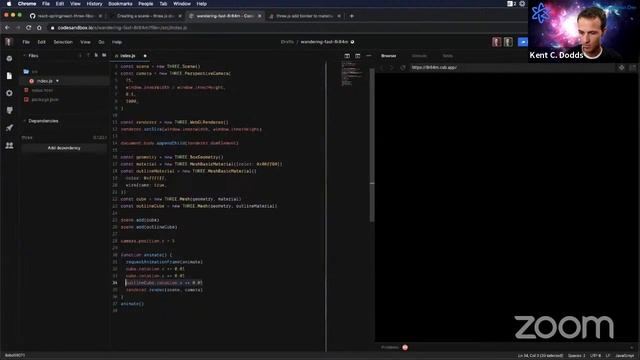Open the Go menu
Image resolution: width=640 pixels, height=360 pixels.
click(x=101, y=42)
